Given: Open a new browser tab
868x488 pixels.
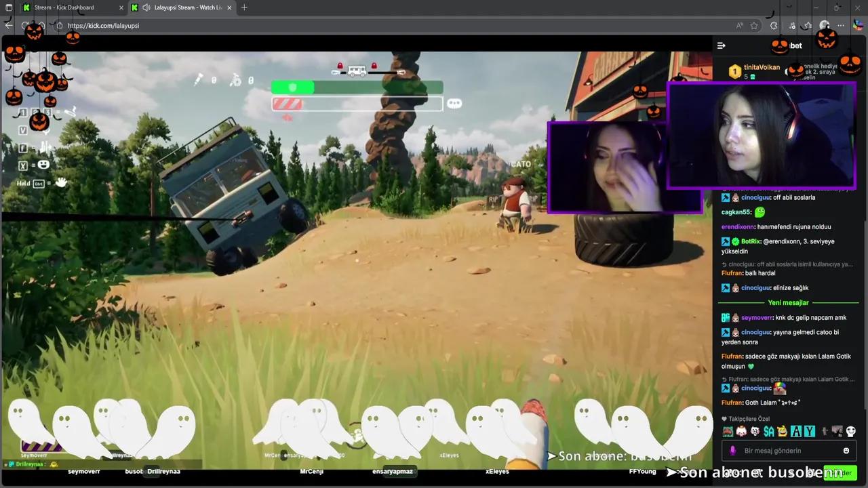Looking at the screenshot, I should [x=244, y=7].
